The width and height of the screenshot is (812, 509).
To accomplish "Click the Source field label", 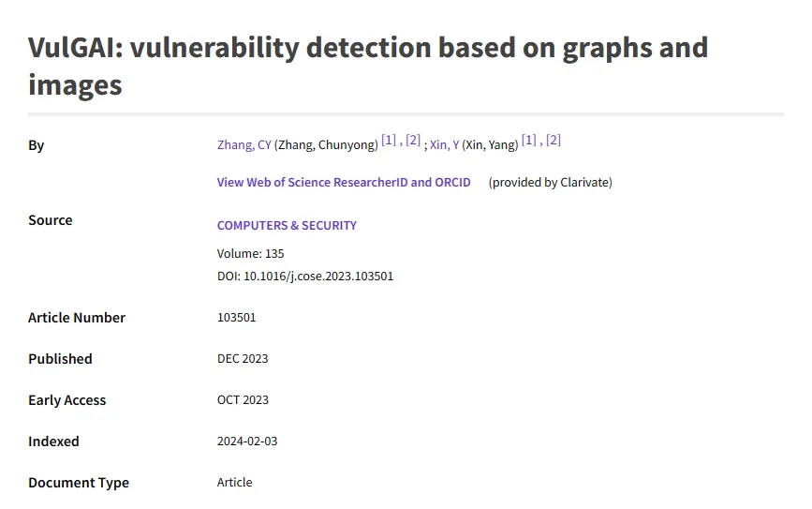I will pyautogui.click(x=51, y=220).
